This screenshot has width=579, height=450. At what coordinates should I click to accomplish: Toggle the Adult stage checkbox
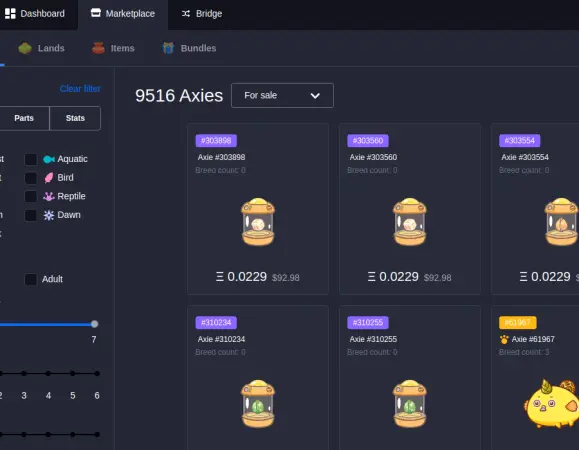pos(31,279)
